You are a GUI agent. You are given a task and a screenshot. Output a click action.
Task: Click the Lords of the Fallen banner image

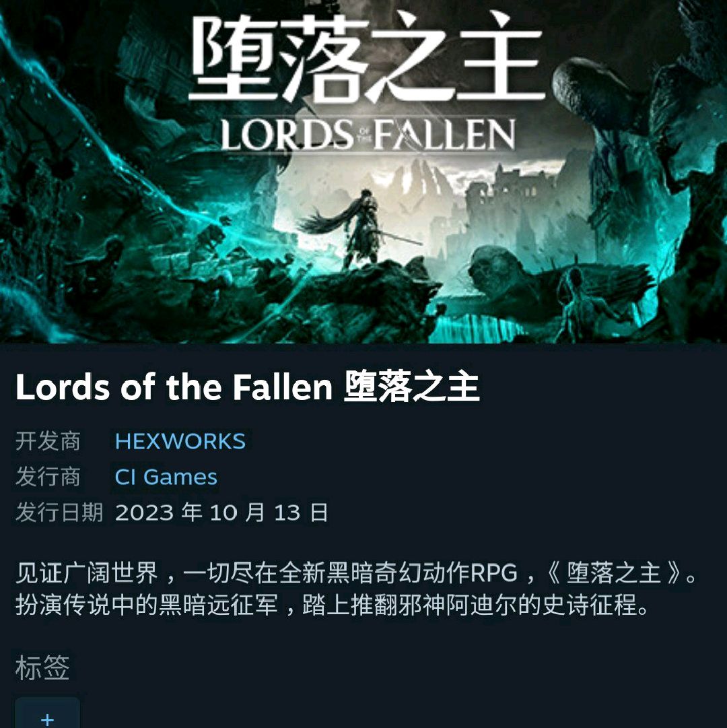pyautogui.click(x=363, y=172)
